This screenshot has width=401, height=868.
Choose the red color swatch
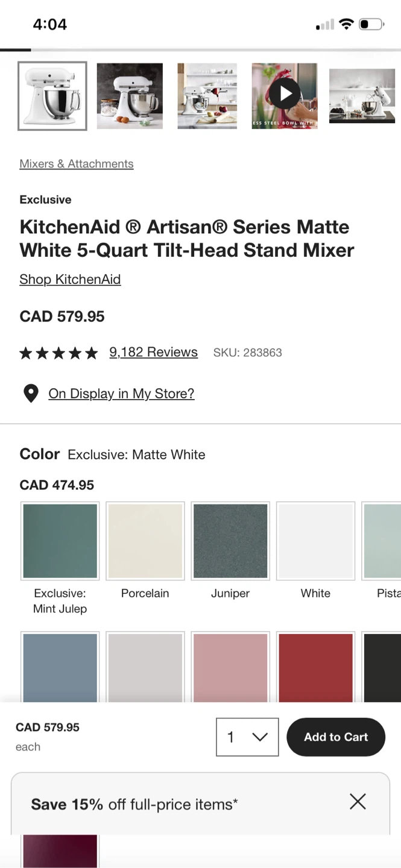coord(315,667)
